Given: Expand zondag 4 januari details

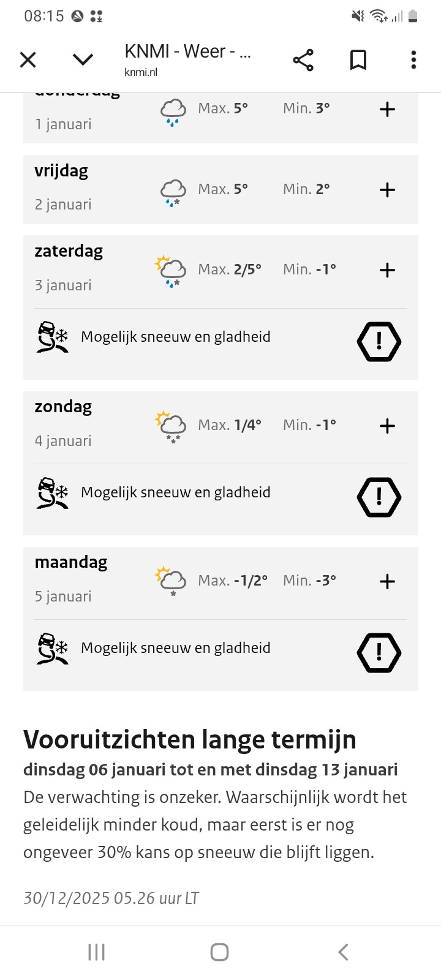Looking at the screenshot, I should click(387, 426).
